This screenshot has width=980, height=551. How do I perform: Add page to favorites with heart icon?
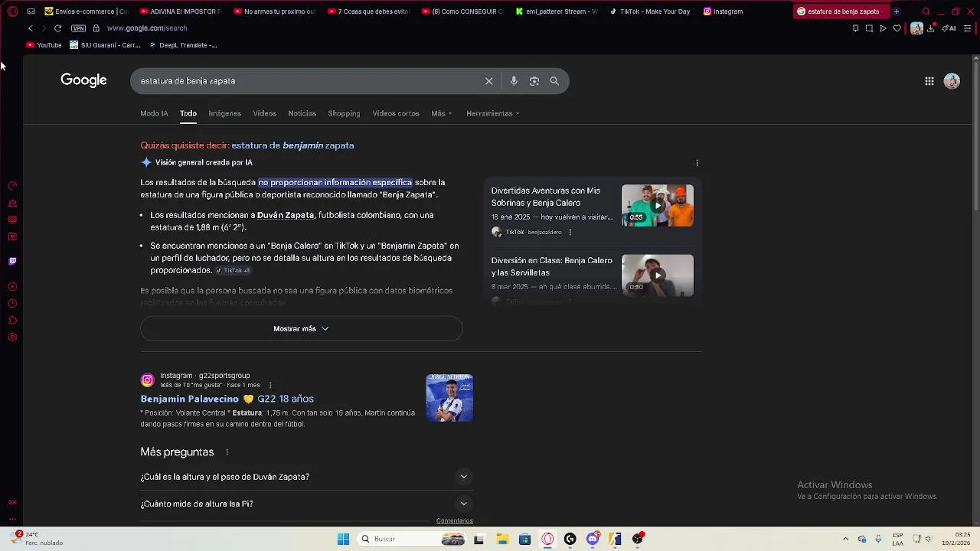tap(897, 28)
